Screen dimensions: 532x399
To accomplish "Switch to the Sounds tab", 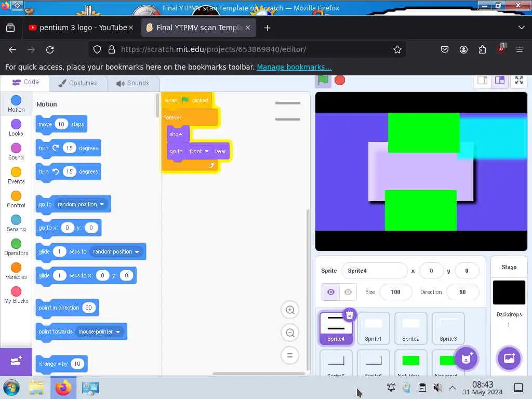I will [x=133, y=83].
